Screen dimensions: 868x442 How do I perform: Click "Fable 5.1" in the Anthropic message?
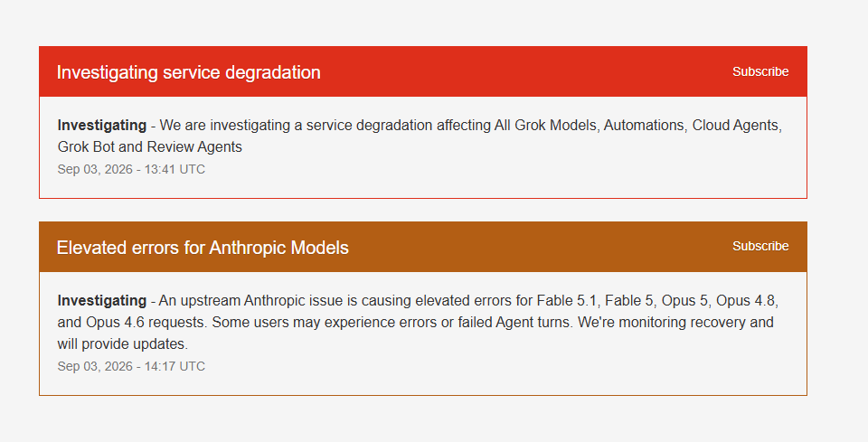567,301
